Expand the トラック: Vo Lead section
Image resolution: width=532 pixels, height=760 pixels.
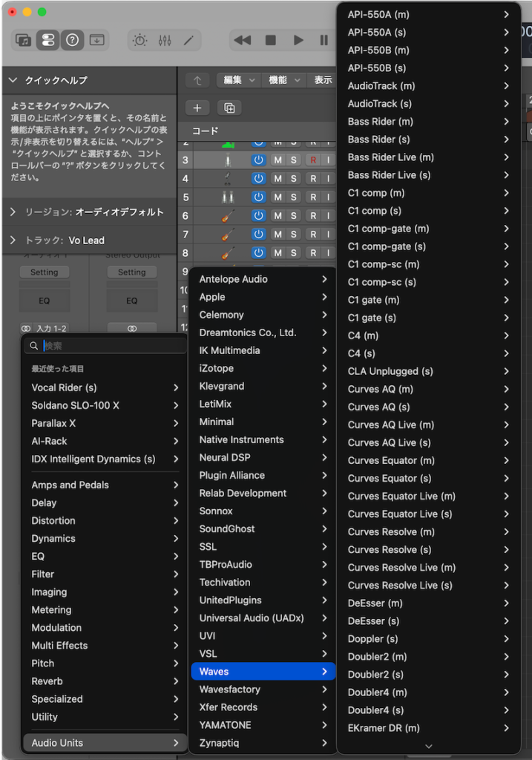click(x=13, y=240)
